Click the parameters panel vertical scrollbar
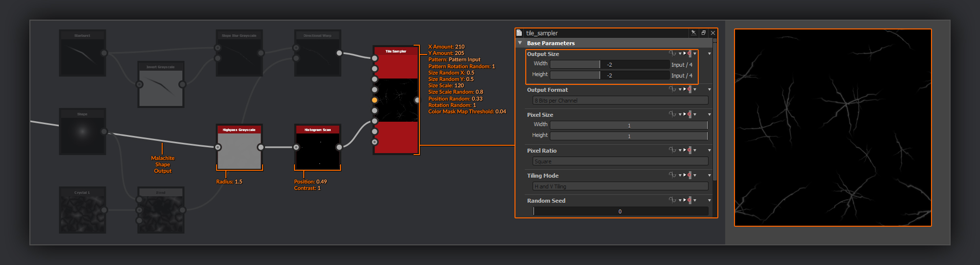 click(714, 112)
